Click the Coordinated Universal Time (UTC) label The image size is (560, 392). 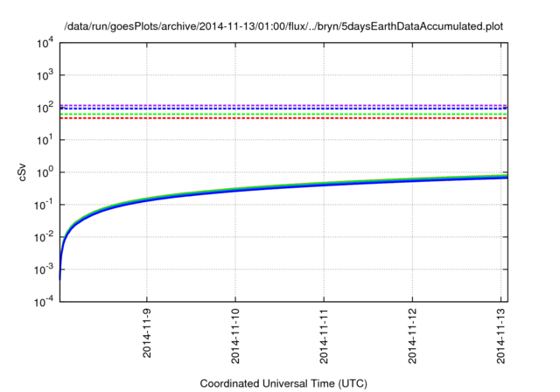click(x=283, y=383)
